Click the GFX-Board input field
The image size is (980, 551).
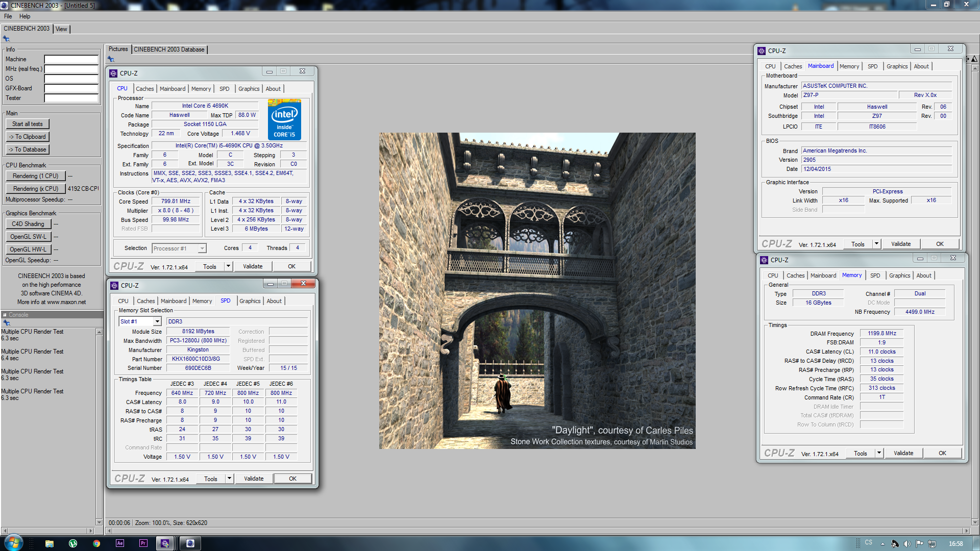(x=71, y=89)
